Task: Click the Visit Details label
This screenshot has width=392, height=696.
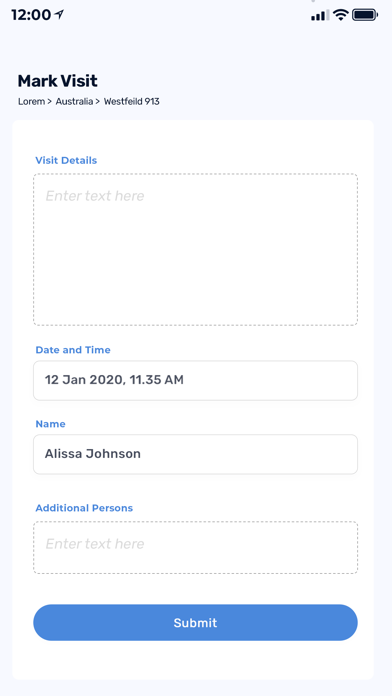Action: click(x=66, y=160)
